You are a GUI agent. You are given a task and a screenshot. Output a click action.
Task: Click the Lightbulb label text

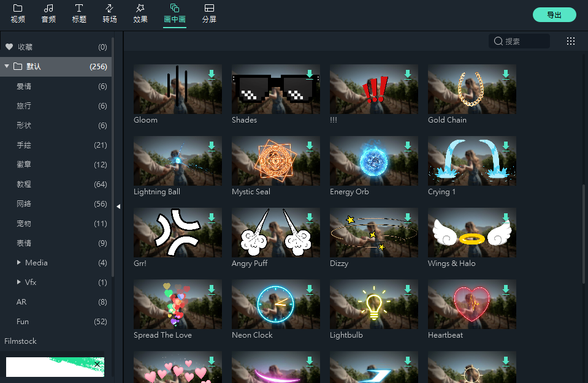coord(346,335)
